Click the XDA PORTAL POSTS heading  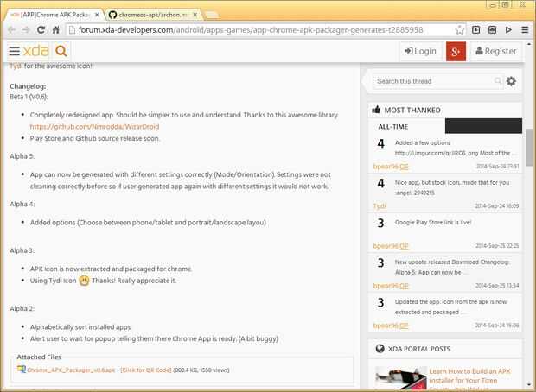(x=419, y=349)
